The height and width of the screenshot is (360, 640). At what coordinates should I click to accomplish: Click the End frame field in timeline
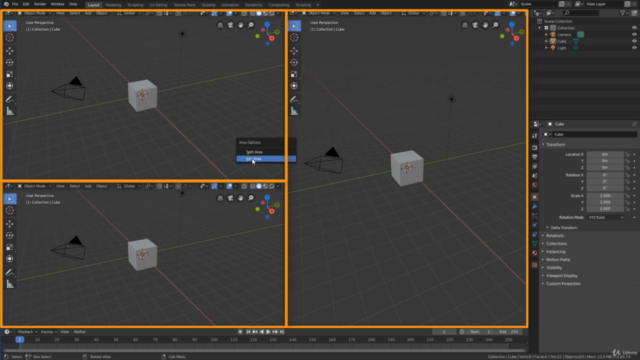pos(509,332)
